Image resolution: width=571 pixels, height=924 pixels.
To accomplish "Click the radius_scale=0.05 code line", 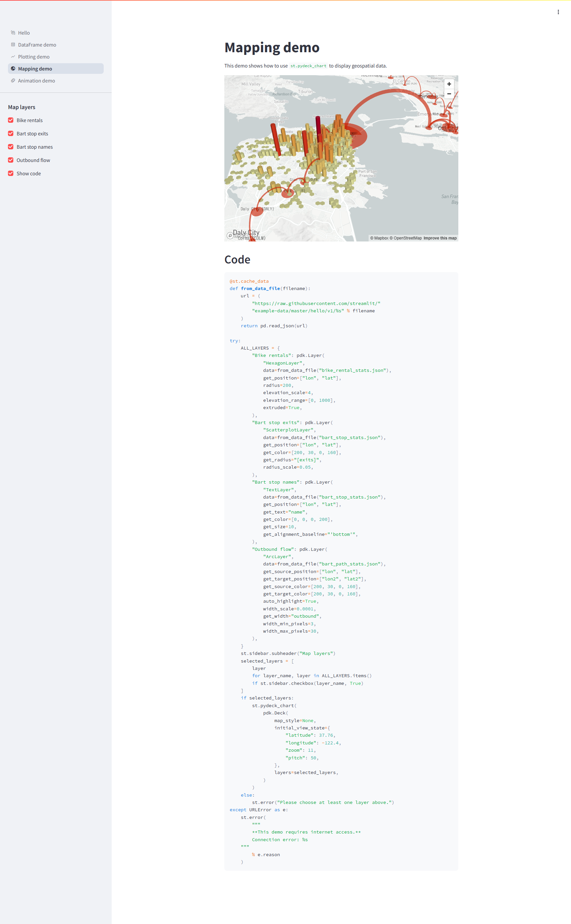I will point(288,467).
